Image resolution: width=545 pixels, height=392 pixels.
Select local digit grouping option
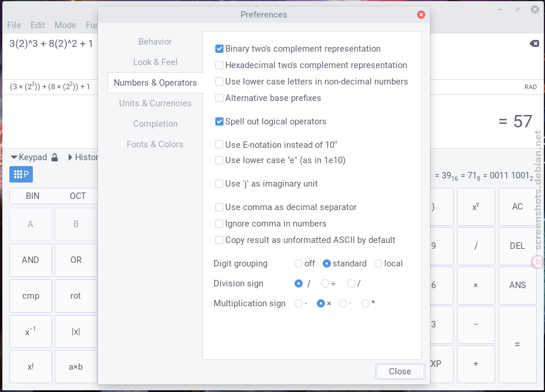378,263
